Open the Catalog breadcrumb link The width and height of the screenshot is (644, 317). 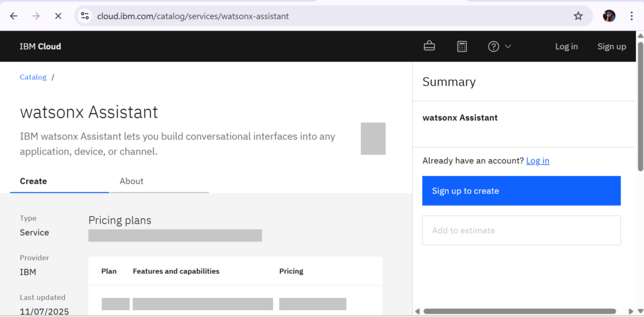33,77
